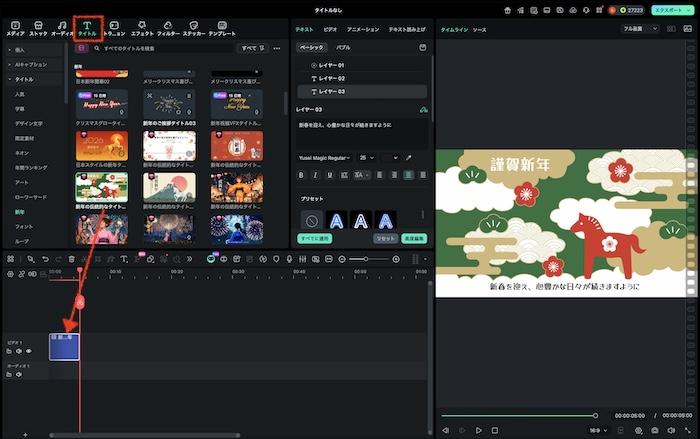Image resolution: width=700 pixels, height=439 pixels.
Task: Open the オーディオ (Audio) tab
Action: pos(62,29)
